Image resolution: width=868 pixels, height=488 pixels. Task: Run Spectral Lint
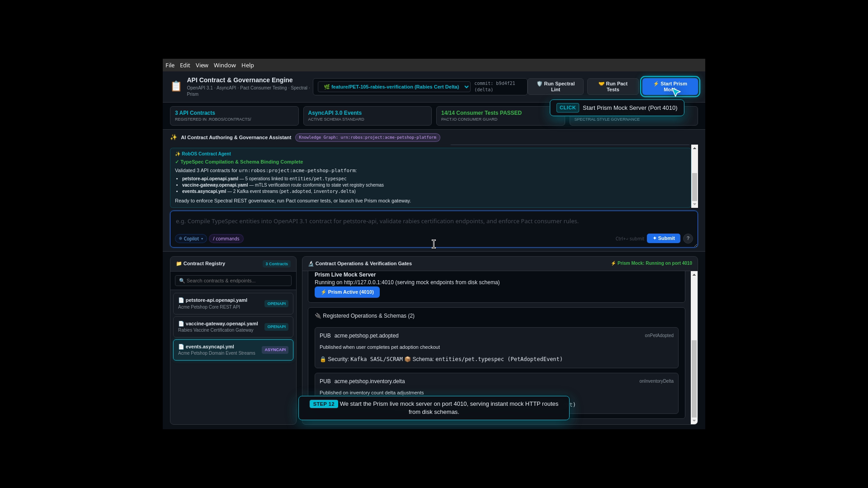(555, 87)
